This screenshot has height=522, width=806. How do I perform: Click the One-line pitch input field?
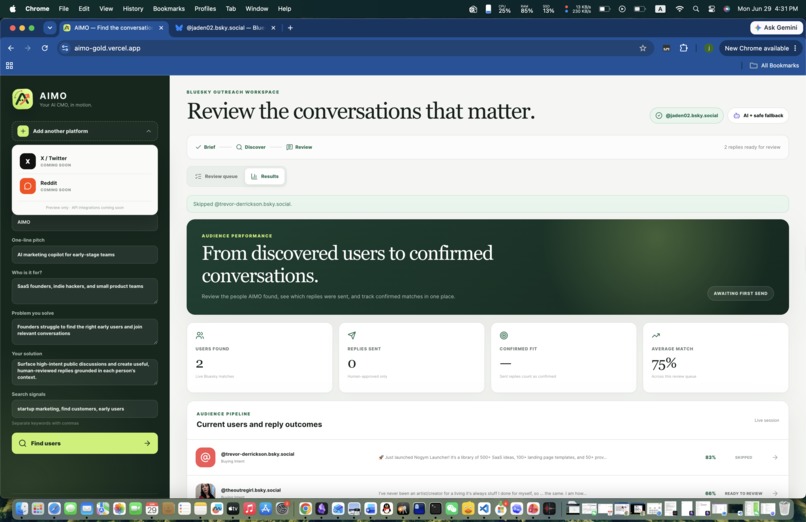(x=85, y=254)
